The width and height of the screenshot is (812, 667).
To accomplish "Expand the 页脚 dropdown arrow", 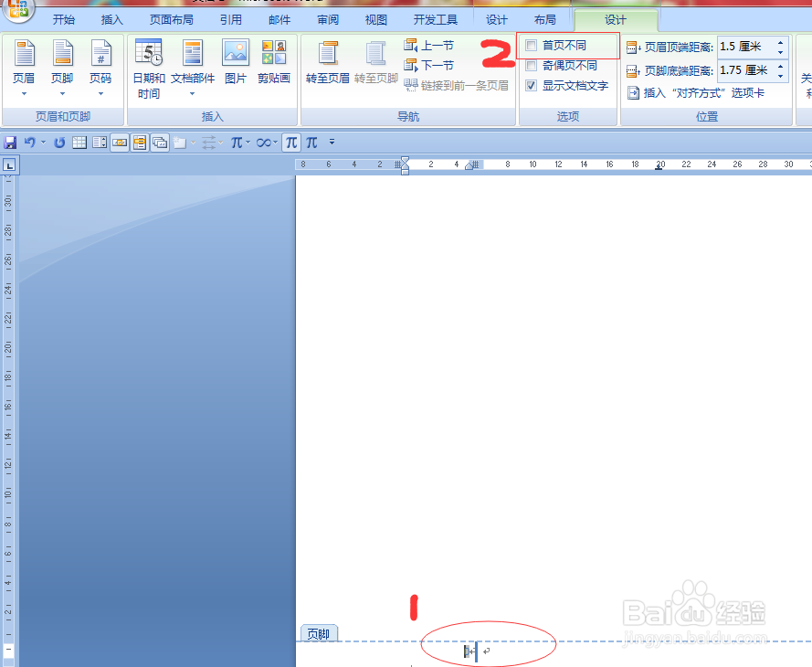I will click(63, 94).
